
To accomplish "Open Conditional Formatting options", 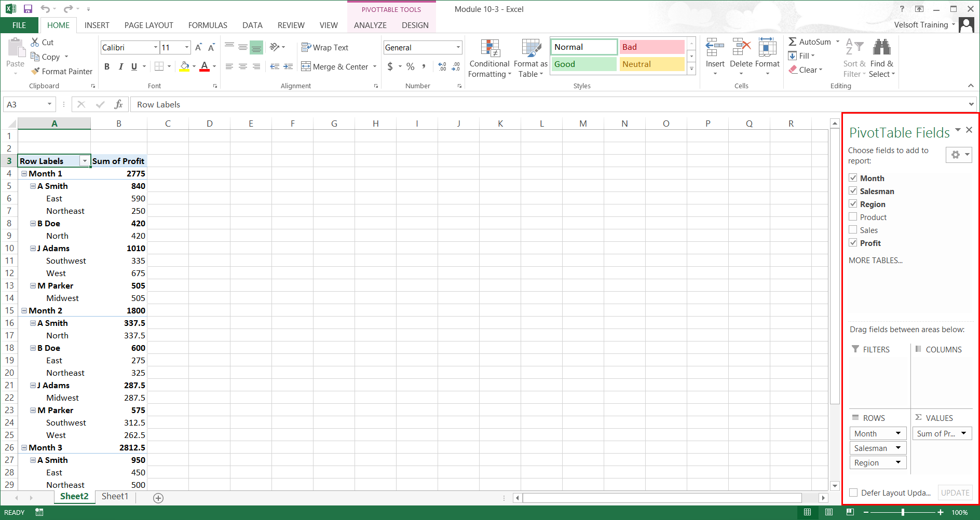I will click(488, 58).
